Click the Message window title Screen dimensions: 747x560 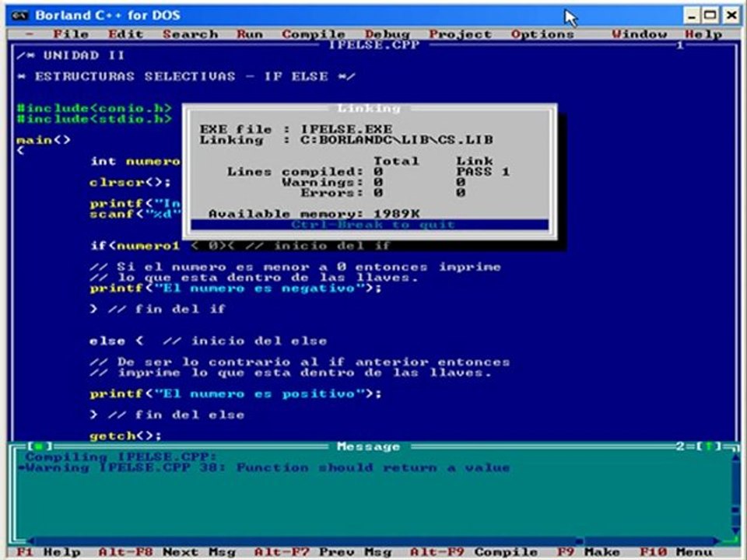pyautogui.click(x=368, y=446)
